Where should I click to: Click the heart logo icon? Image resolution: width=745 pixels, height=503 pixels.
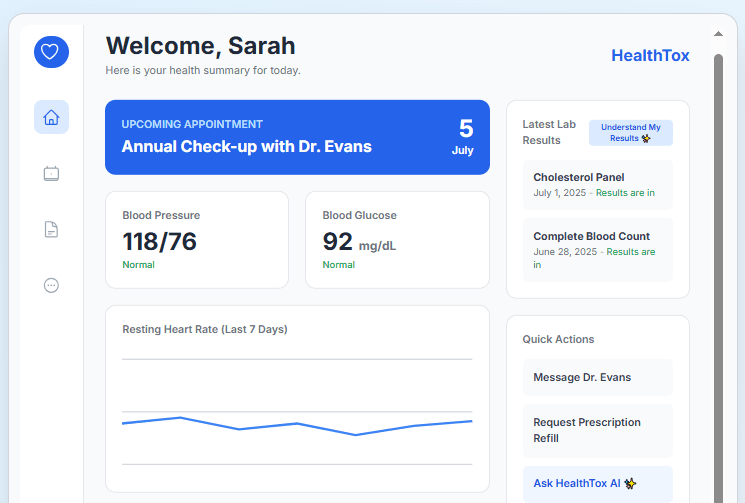(51, 52)
